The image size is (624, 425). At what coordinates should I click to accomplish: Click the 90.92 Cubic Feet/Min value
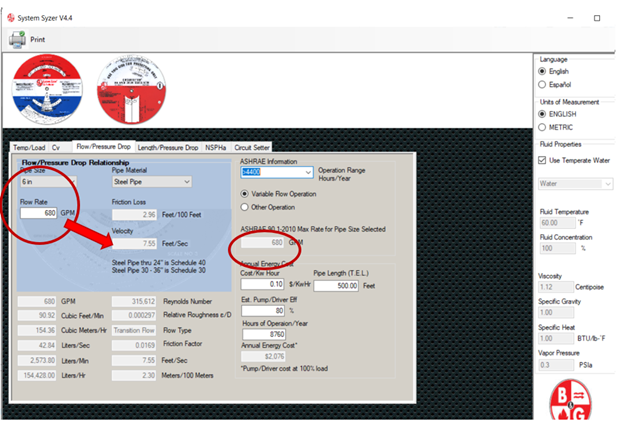[x=37, y=315]
